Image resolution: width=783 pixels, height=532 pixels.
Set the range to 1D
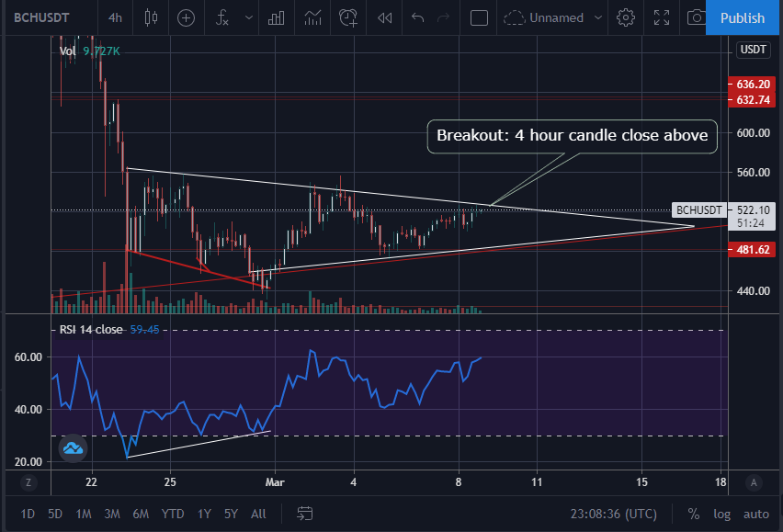point(28,514)
